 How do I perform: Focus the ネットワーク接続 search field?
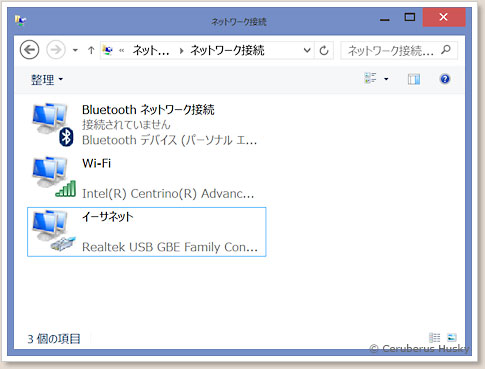click(x=399, y=50)
